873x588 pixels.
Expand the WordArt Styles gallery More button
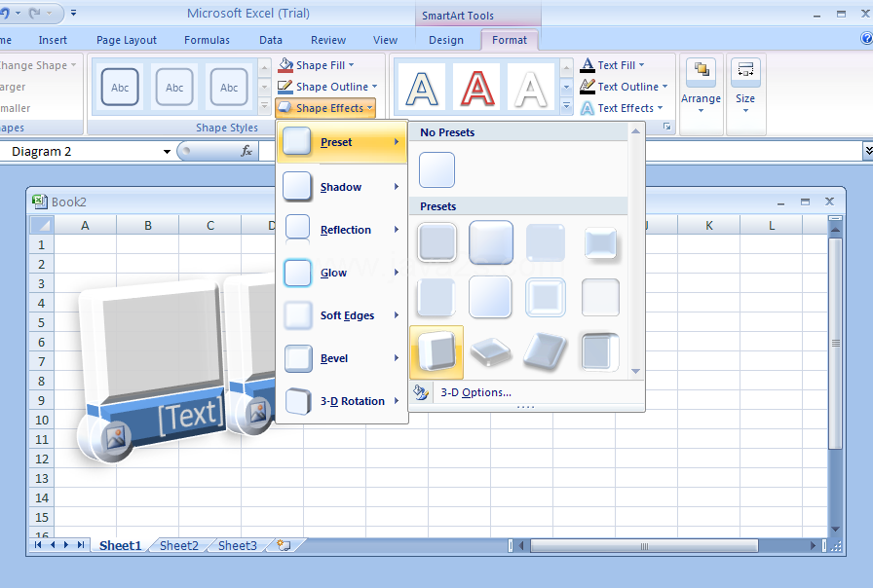point(566,105)
